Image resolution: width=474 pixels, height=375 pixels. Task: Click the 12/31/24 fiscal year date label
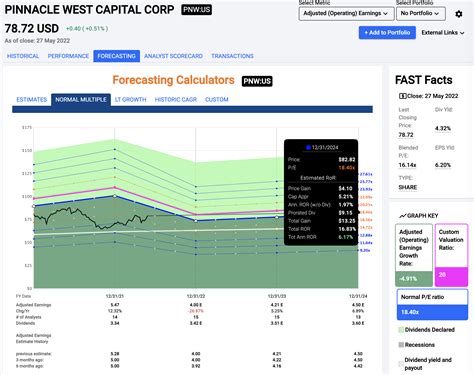(x=358, y=296)
